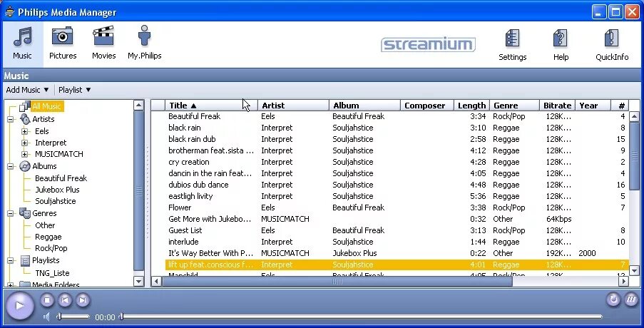Viewport: 644px width, 328px height.
Task: Click the Streamium logo
Action: 428,44
